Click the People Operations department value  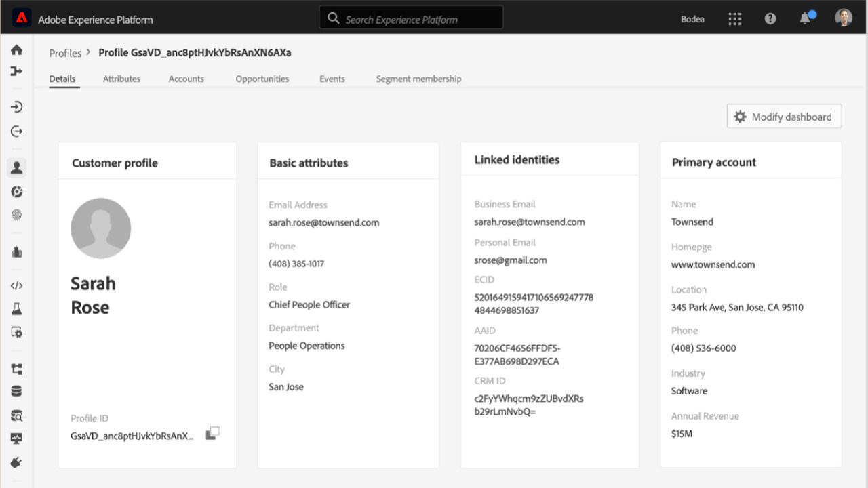307,346
